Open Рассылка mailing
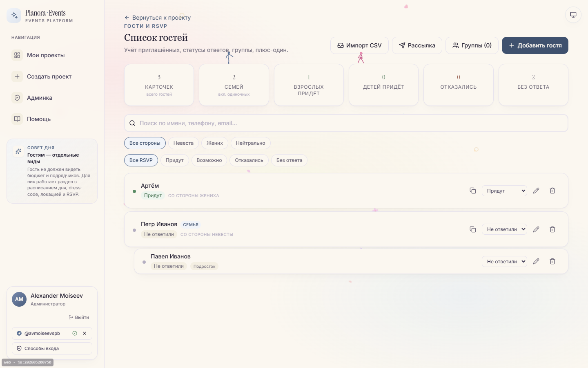 (x=417, y=45)
